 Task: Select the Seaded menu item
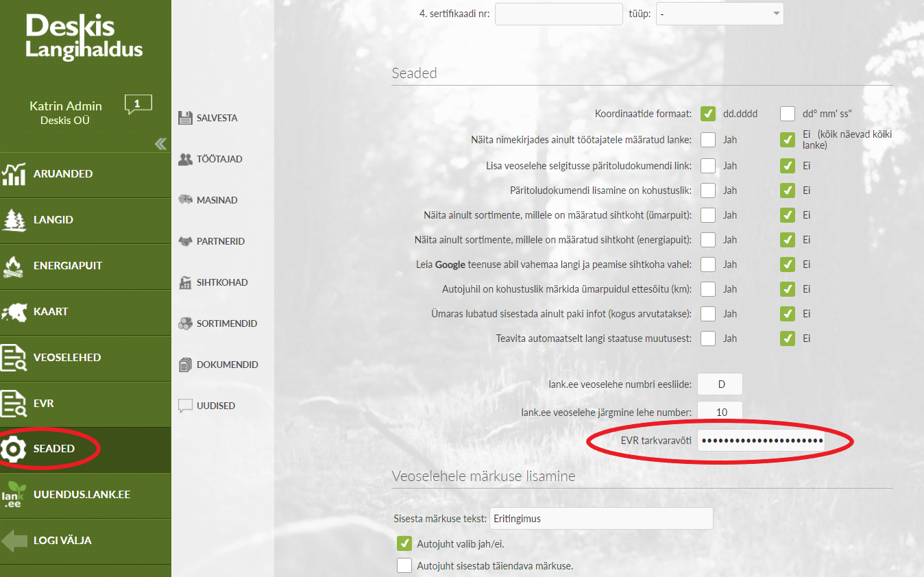pyautogui.click(x=85, y=450)
